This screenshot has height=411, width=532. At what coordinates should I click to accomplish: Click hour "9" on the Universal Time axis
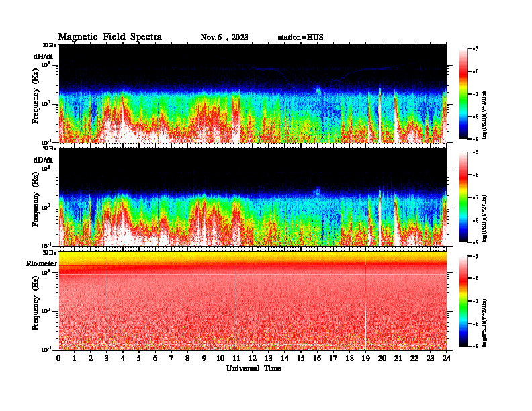point(204,358)
